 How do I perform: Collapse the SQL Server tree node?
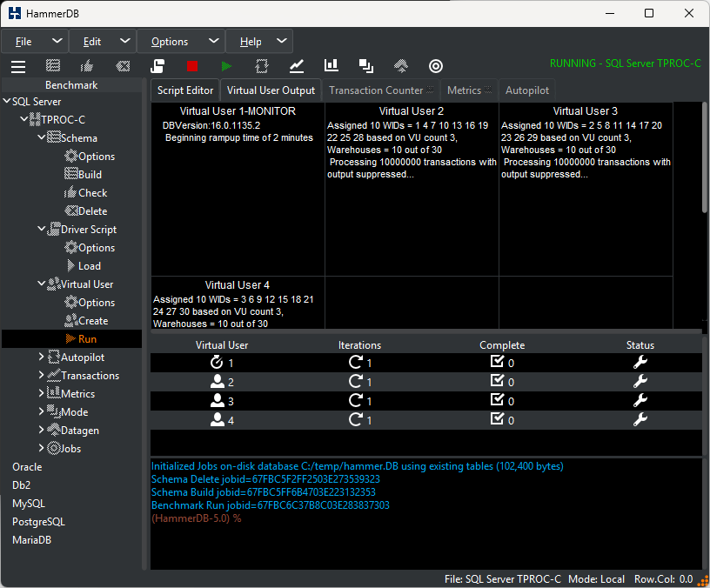[7, 101]
